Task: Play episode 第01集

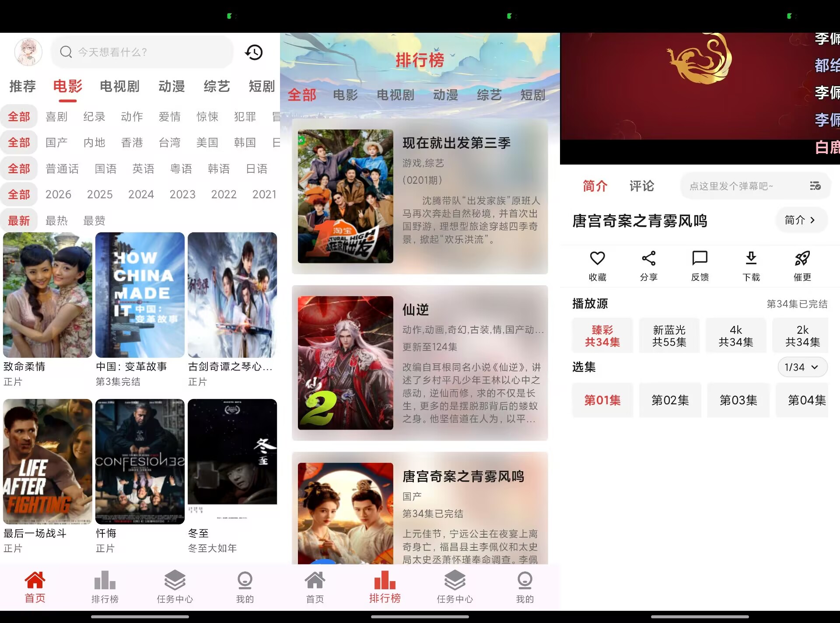Action: click(602, 400)
